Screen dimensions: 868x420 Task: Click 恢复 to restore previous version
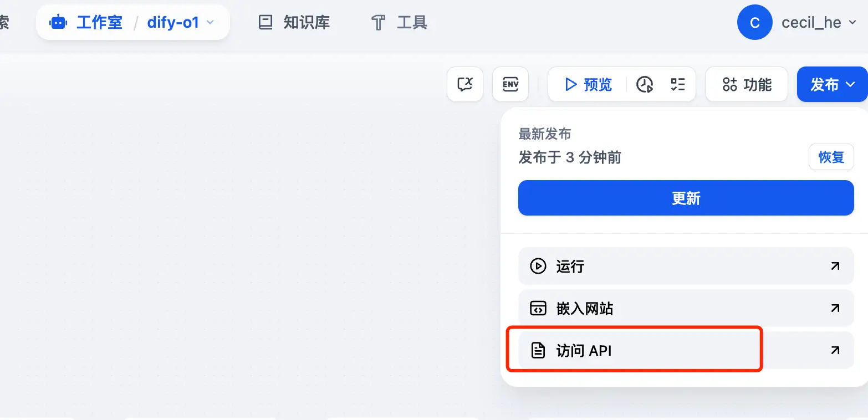[831, 157]
